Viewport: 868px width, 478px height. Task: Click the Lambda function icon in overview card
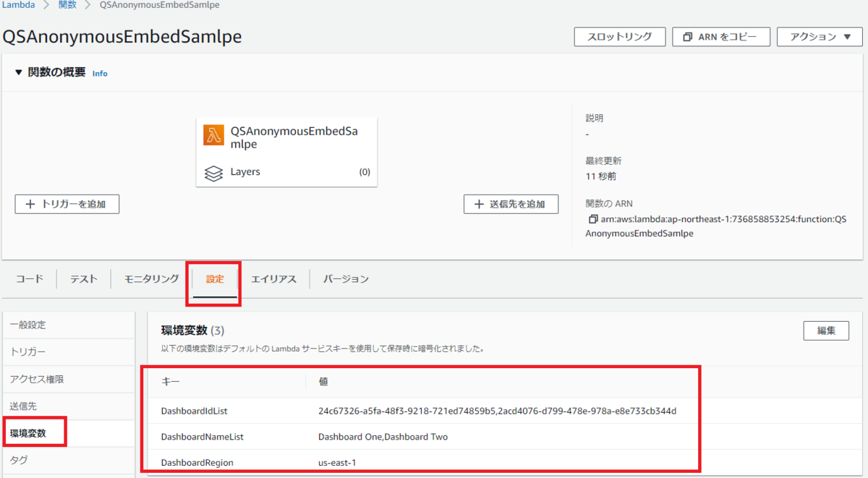pyautogui.click(x=213, y=135)
